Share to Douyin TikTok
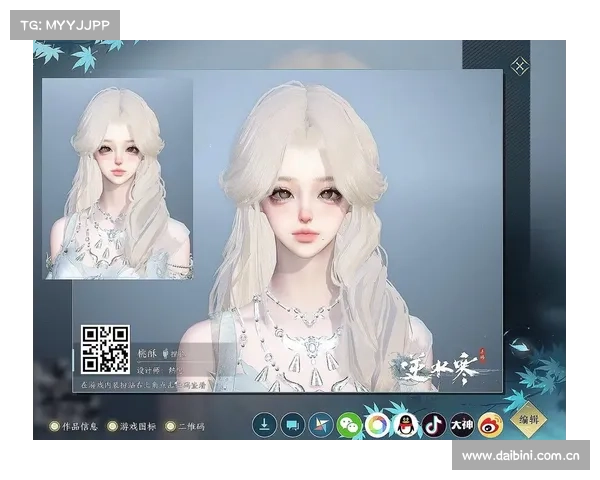Viewport: 600px width, 480px height. click(x=434, y=425)
